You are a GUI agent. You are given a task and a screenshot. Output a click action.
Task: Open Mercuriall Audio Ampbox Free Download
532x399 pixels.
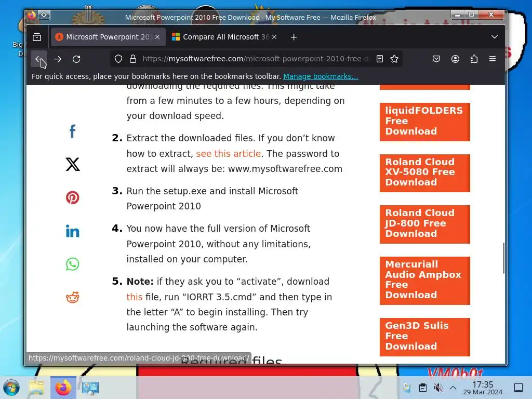click(x=425, y=281)
